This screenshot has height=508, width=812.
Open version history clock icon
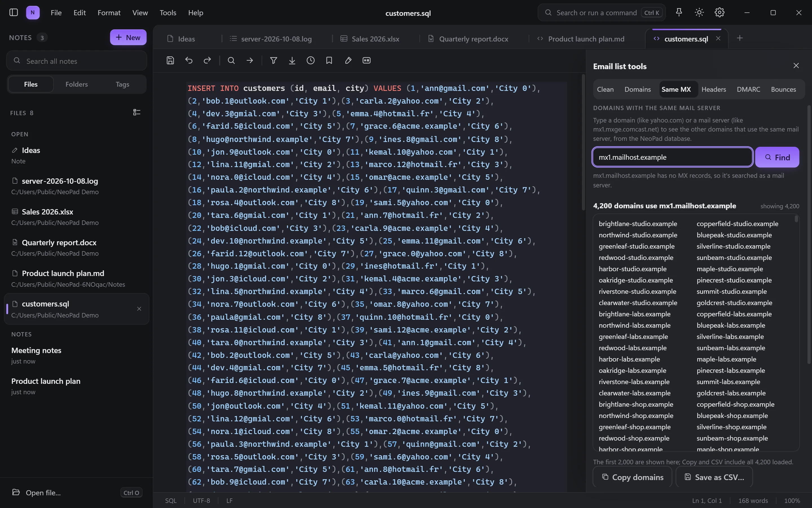click(x=311, y=60)
